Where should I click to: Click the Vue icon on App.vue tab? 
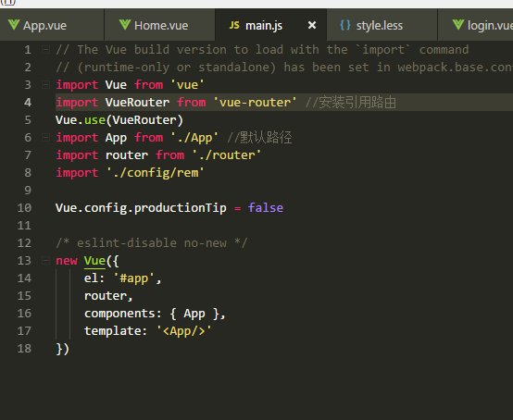(14, 25)
